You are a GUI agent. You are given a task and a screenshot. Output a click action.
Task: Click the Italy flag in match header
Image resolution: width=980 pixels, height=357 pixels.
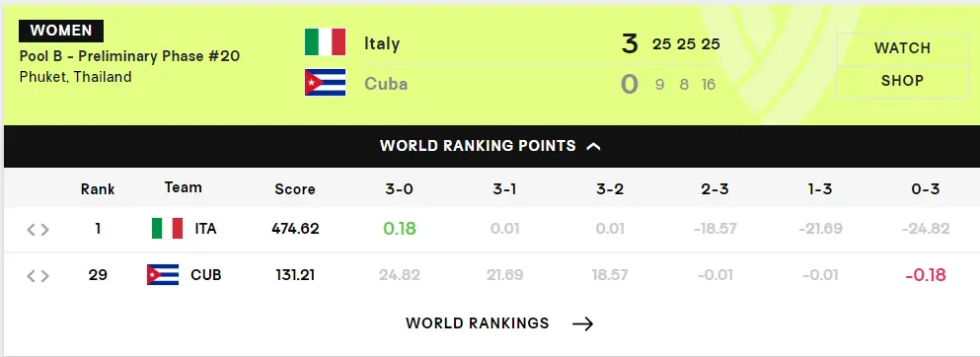click(x=325, y=41)
